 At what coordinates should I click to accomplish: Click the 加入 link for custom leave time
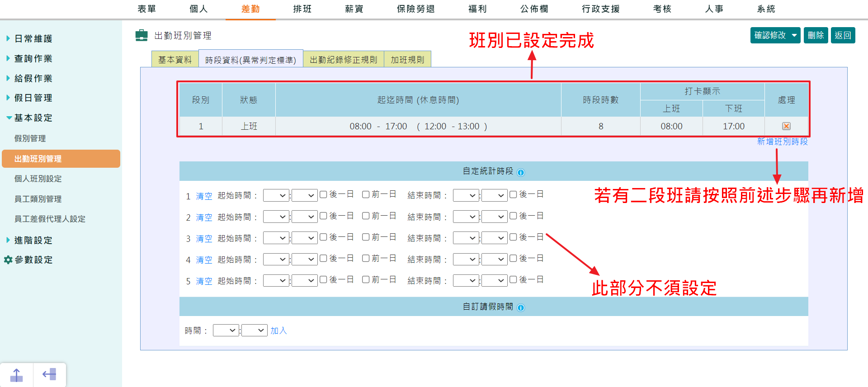[x=278, y=330]
